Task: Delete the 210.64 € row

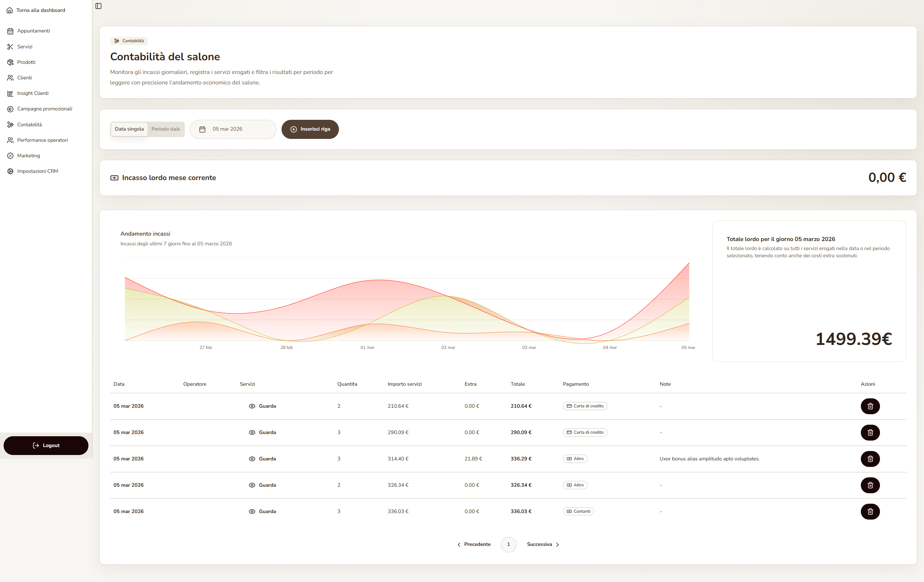Action: (x=870, y=406)
